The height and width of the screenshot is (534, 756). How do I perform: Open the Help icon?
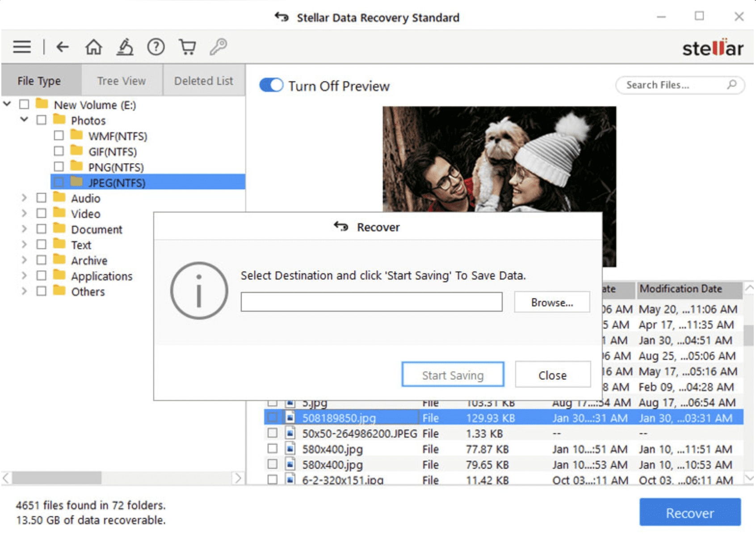click(155, 46)
